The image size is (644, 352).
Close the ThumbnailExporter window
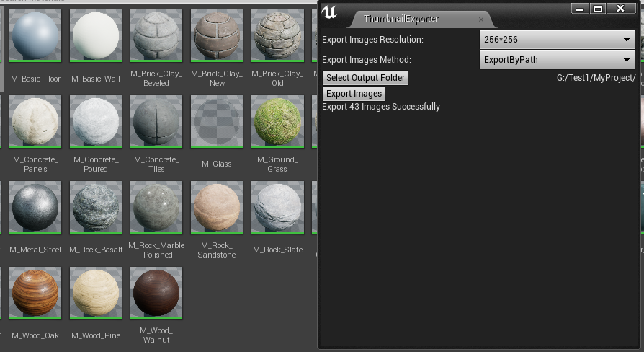coord(621,8)
